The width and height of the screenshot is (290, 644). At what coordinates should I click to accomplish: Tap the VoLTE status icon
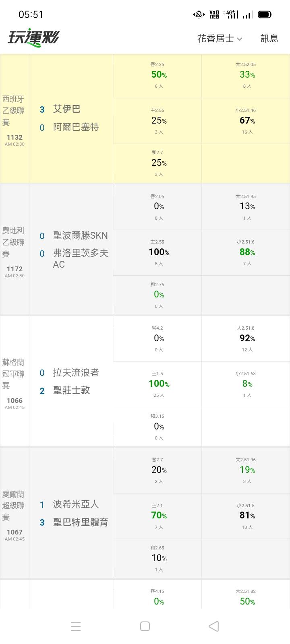click(214, 15)
